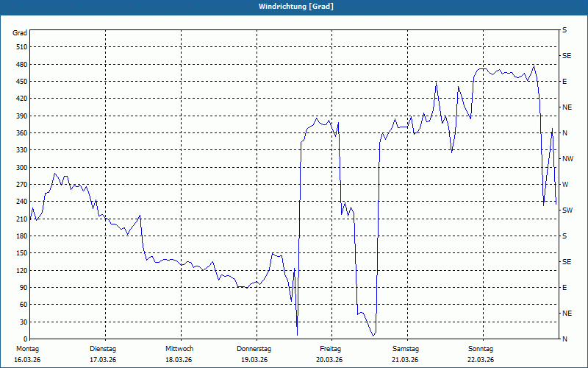Click the topmost S compass label
This screenshot has width=588, height=368.
pos(564,30)
